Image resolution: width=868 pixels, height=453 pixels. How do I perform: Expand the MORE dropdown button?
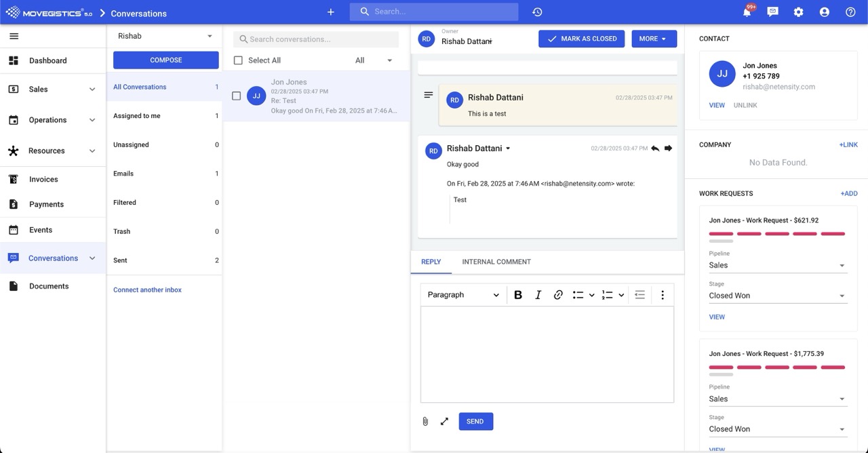pos(654,39)
